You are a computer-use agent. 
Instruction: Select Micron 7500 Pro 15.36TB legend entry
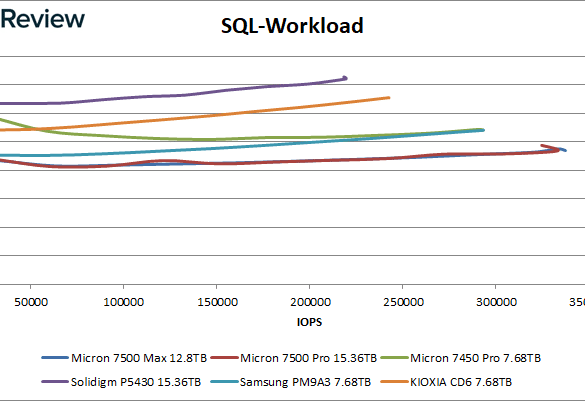294,358
